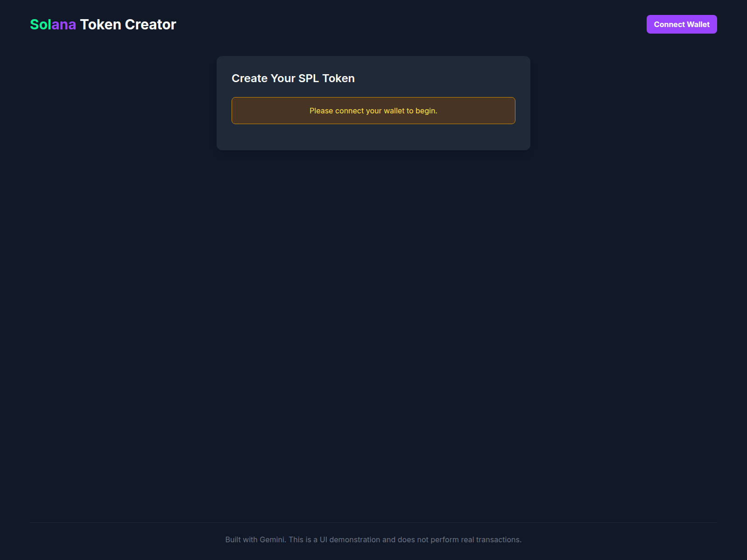Click the horizontal divider above the footer
This screenshot has height=560, width=747.
(x=373, y=522)
